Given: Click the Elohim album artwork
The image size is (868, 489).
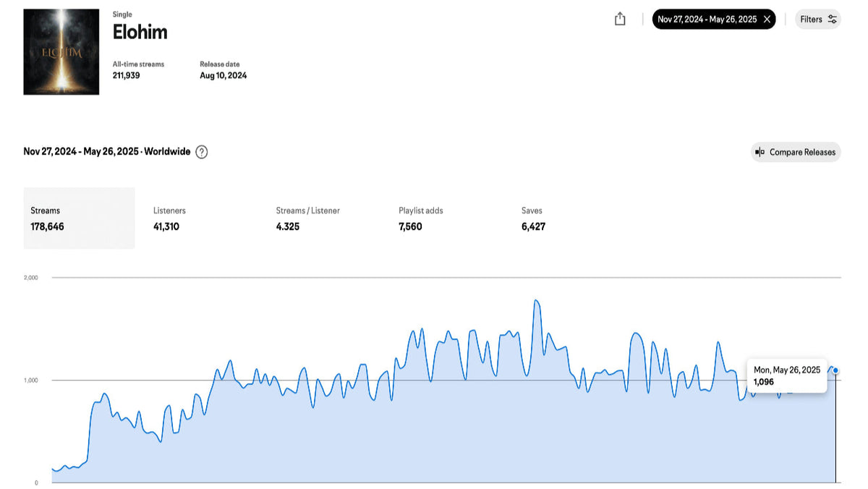Looking at the screenshot, I should pyautogui.click(x=61, y=51).
